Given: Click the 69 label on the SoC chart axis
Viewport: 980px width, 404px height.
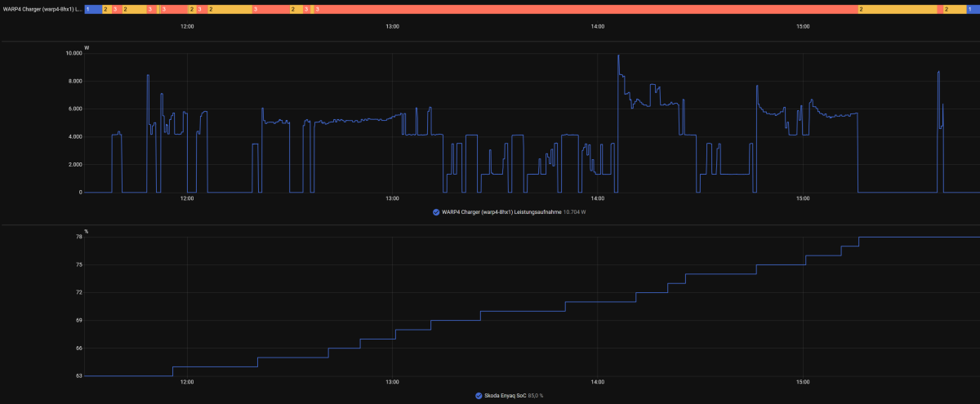Looking at the screenshot, I should [x=79, y=321].
